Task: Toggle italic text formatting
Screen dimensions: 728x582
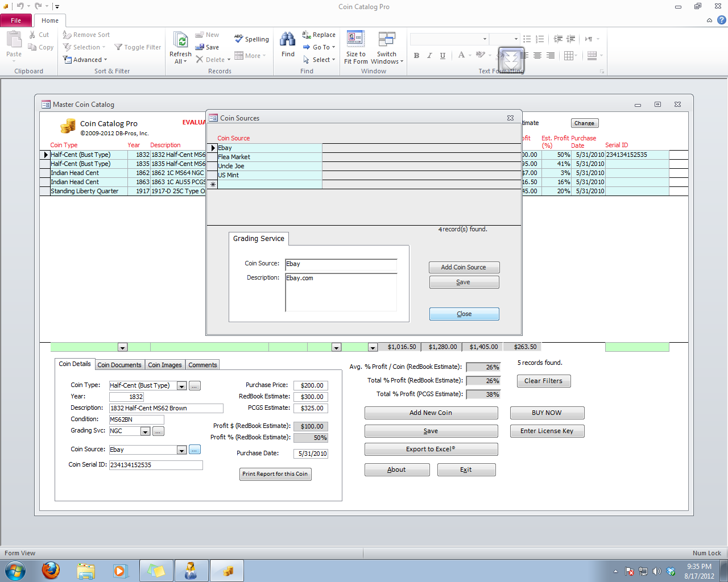Action: click(x=429, y=56)
